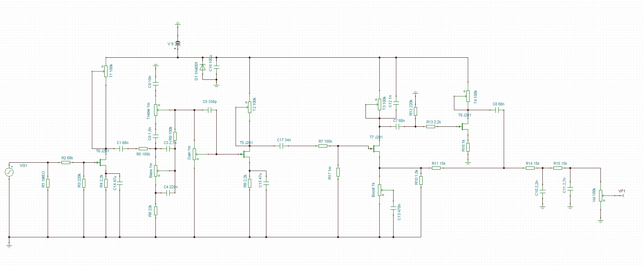The image size is (644, 267).
Task: Click the T7 J201 transistor symbol
Action: (x=377, y=149)
